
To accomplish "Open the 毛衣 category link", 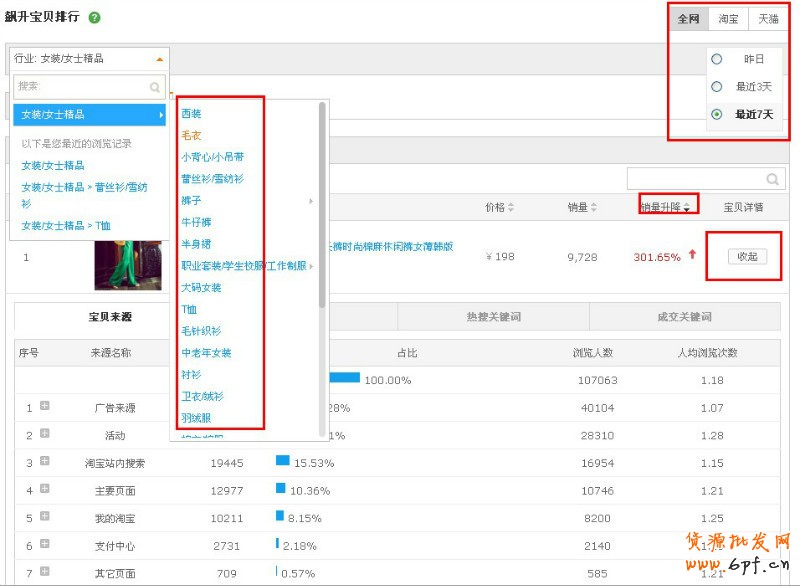I will pos(191,135).
